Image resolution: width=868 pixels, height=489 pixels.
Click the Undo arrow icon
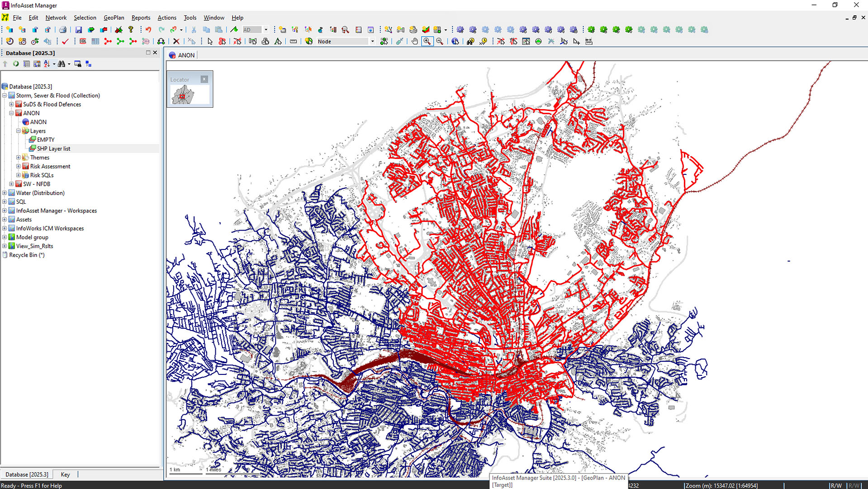pyautogui.click(x=148, y=30)
